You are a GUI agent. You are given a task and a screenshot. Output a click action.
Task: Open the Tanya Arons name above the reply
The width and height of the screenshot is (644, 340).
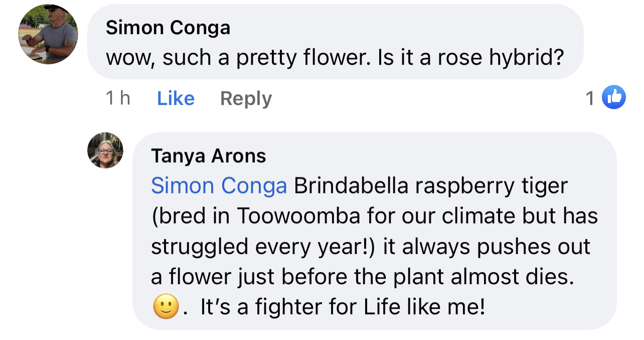208,156
